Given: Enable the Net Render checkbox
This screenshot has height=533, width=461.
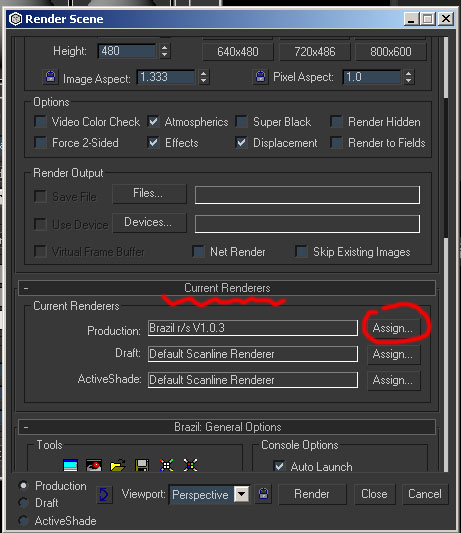Looking at the screenshot, I should [x=198, y=252].
